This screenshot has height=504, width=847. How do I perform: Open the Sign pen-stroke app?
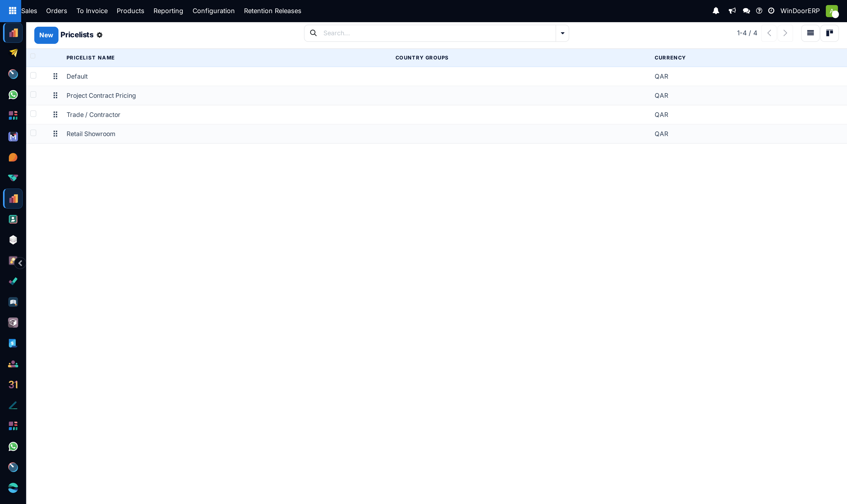(x=13, y=405)
